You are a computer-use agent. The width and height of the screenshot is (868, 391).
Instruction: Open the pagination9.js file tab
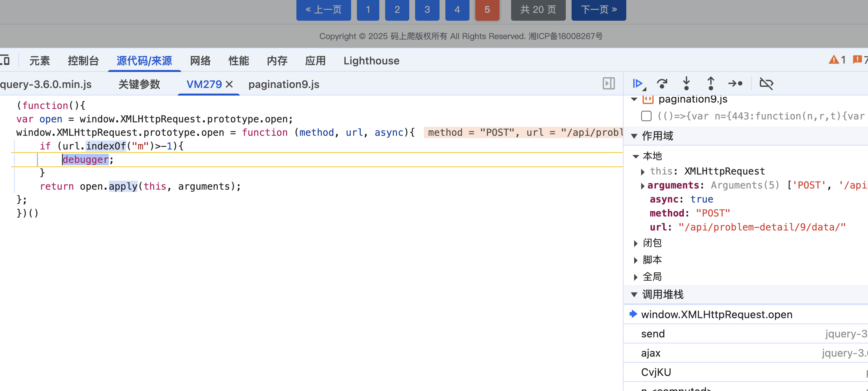coord(284,84)
